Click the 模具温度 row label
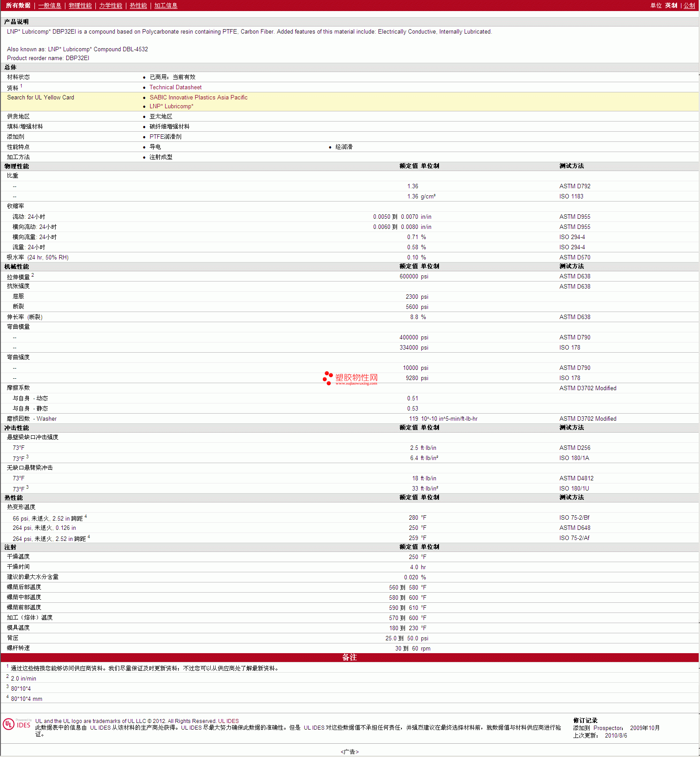This screenshot has height=757, width=700. point(18,628)
